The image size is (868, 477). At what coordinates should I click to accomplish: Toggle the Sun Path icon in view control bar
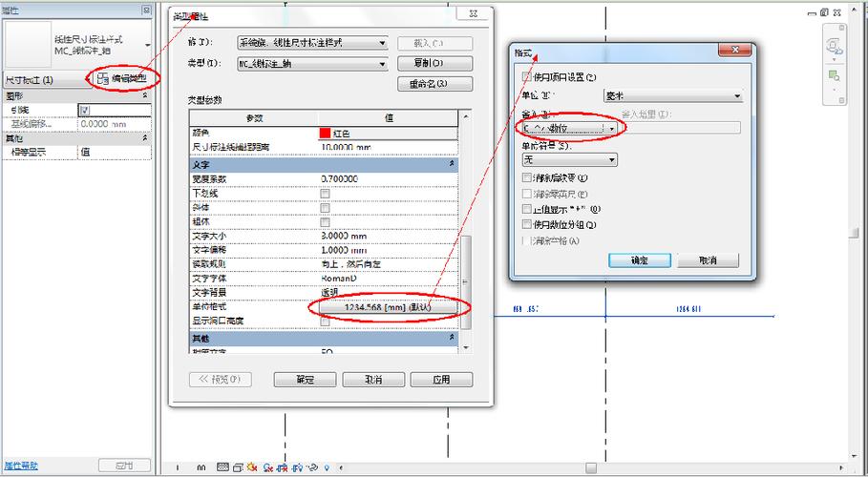coord(252,467)
